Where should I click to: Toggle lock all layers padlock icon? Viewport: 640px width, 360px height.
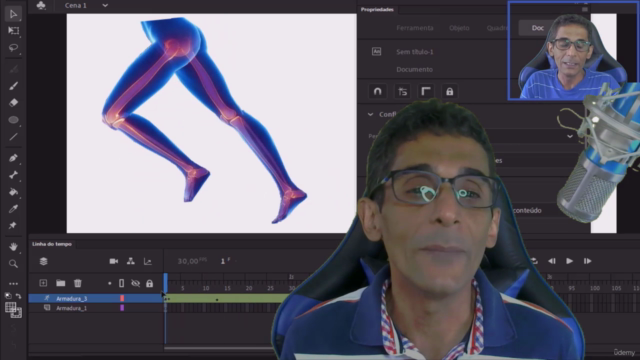(x=149, y=283)
